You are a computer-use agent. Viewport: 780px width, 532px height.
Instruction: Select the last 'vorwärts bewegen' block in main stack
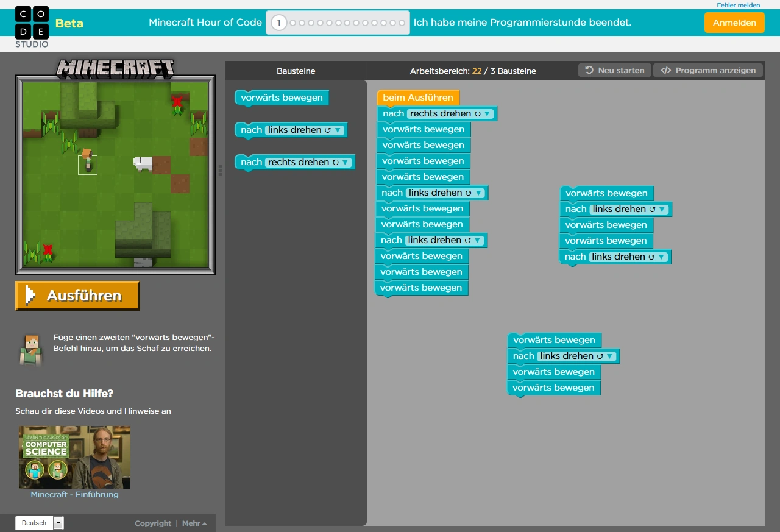click(421, 288)
